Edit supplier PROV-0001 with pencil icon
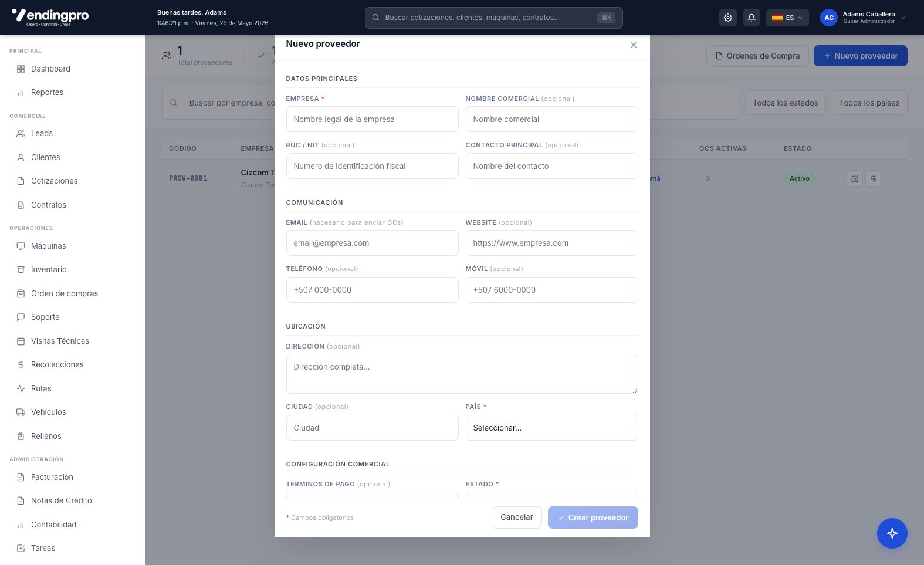924x565 pixels. pyautogui.click(x=855, y=178)
